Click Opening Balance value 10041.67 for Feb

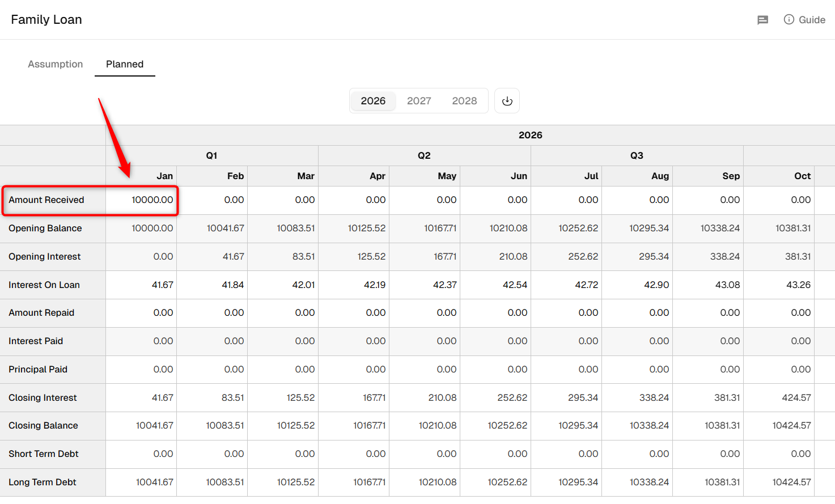[226, 228]
